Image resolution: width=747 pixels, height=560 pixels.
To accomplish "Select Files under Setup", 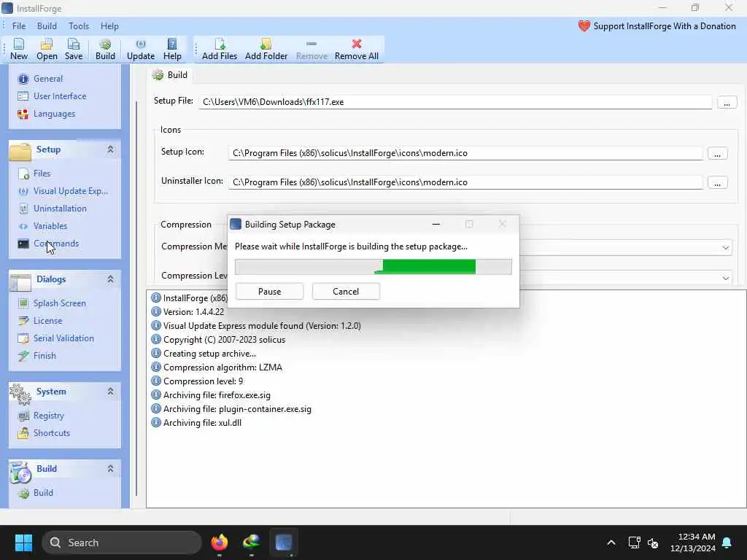I will pyautogui.click(x=42, y=174).
